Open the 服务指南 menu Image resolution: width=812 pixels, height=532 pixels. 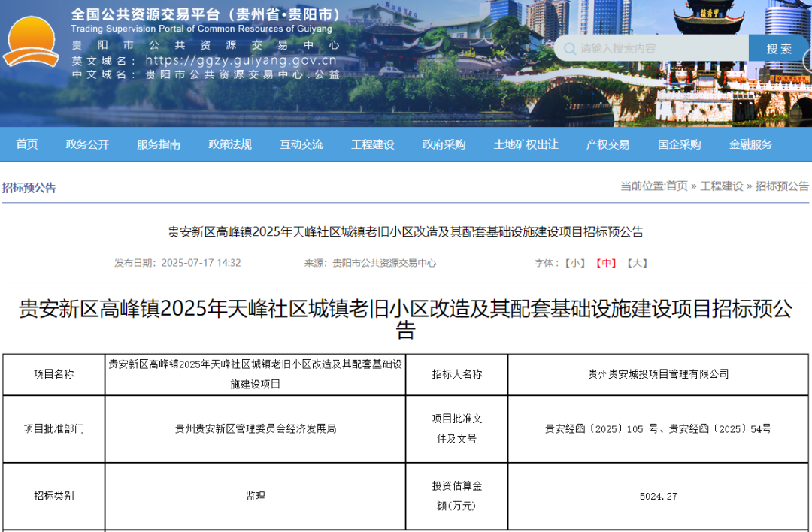[157, 144]
